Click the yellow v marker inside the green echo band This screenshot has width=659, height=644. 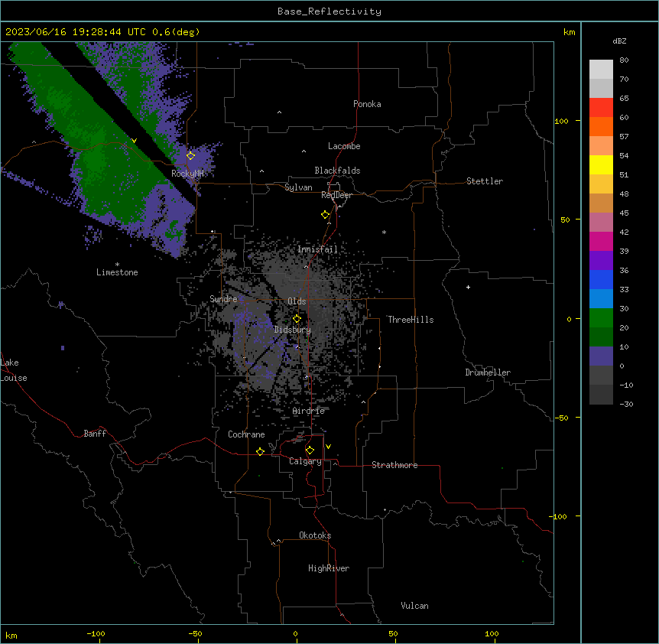134,141
